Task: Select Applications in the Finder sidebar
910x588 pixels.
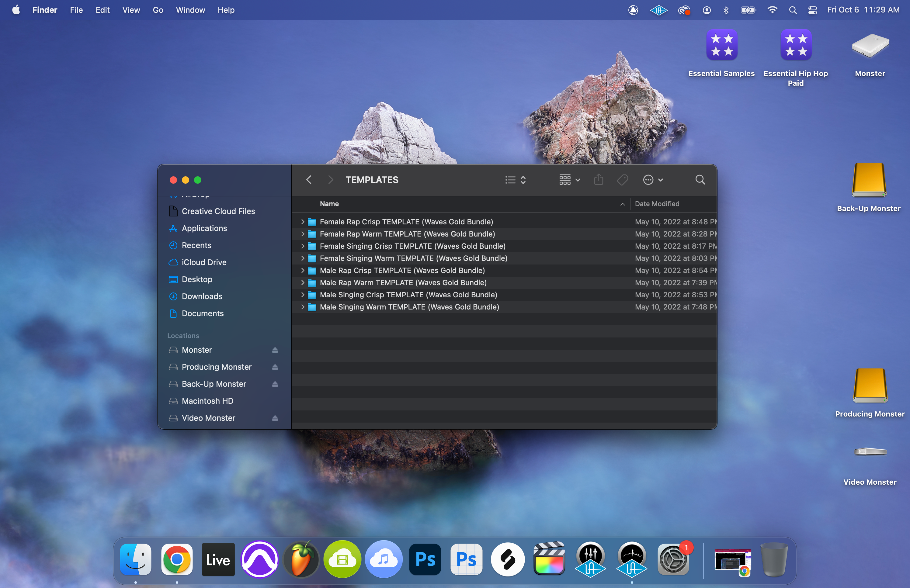Action: pyautogui.click(x=204, y=228)
